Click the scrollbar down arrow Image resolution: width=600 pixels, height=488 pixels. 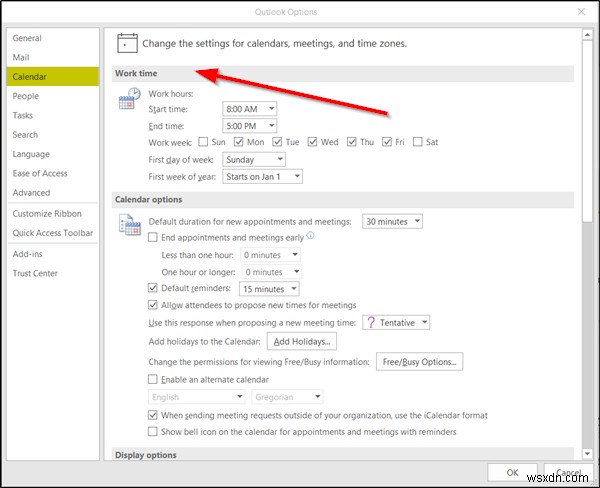point(587,454)
